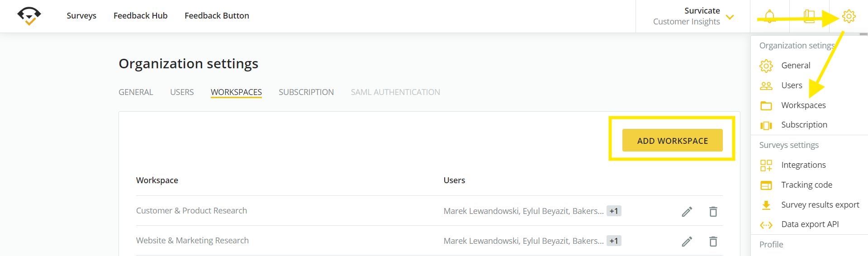Go to Feedback Hub

(x=141, y=16)
